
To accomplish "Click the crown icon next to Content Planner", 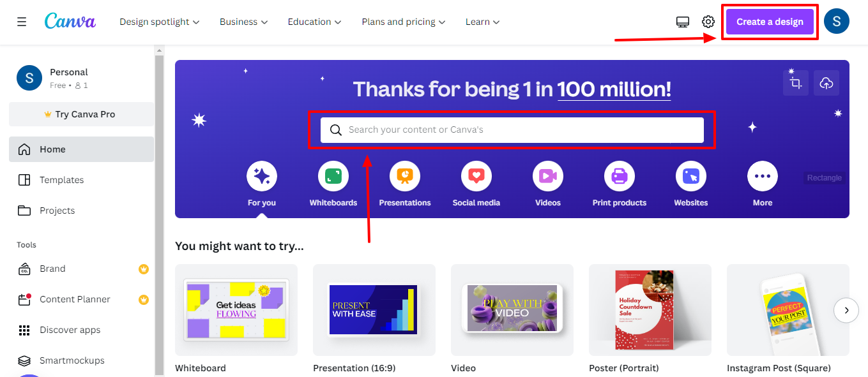I will 144,300.
